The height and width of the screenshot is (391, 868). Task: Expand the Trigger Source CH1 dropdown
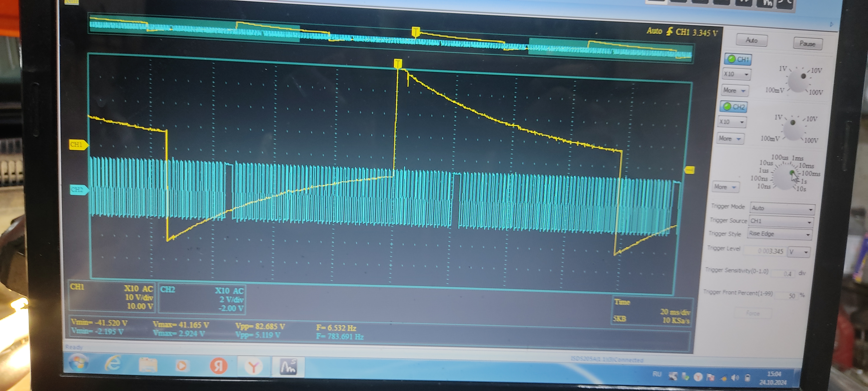coord(781,221)
